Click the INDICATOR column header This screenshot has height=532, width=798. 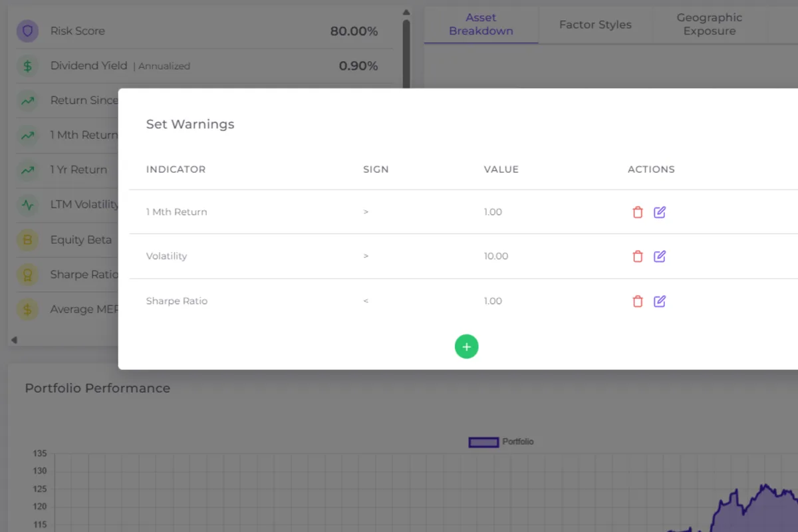pyautogui.click(x=176, y=170)
